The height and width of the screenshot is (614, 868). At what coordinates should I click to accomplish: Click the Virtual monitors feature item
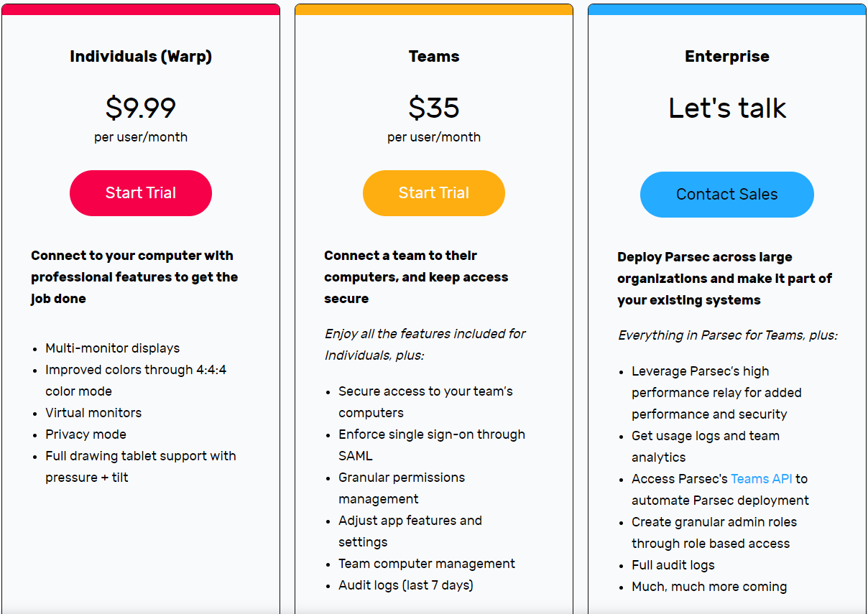pyautogui.click(x=93, y=413)
